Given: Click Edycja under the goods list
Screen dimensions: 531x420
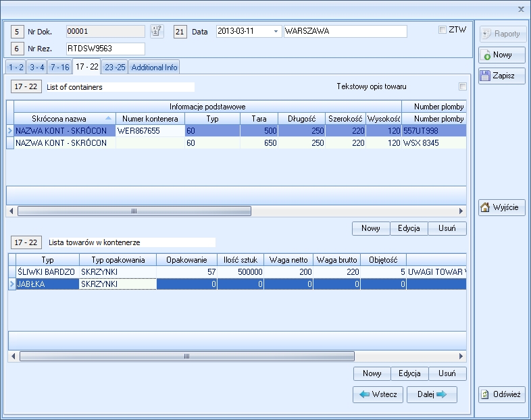Looking at the screenshot, I should pos(409,373).
